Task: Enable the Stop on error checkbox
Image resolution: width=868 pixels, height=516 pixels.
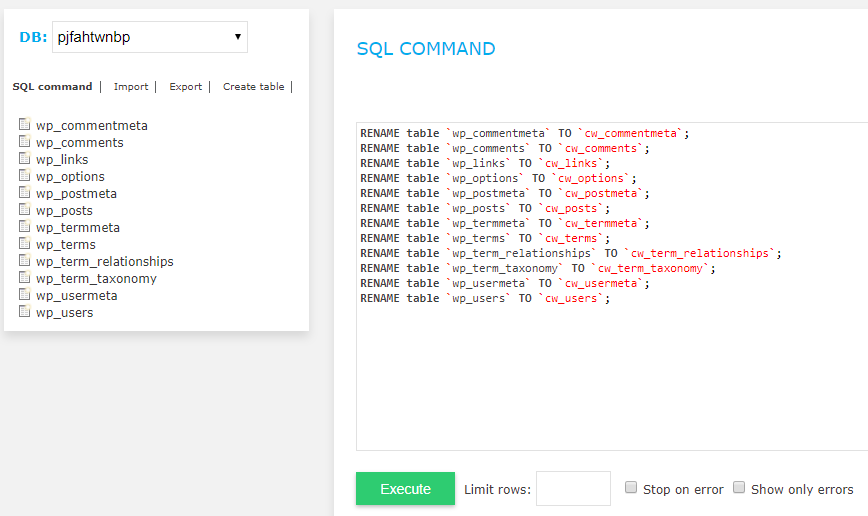Action: click(x=631, y=487)
